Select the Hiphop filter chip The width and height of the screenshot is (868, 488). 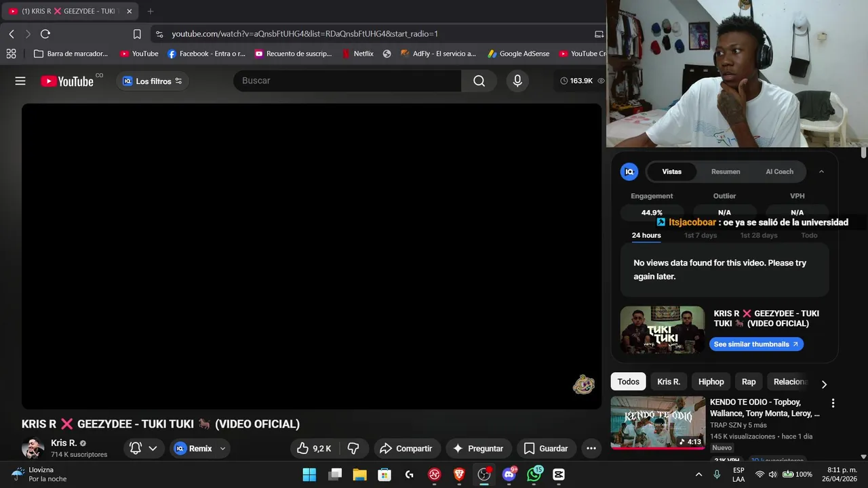point(711,382)
